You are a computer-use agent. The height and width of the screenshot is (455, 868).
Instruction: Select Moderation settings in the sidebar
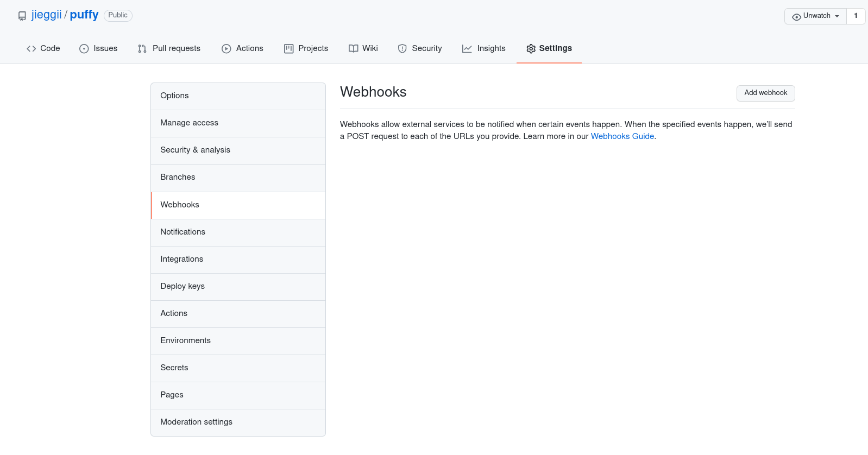(x=196, y=422)
